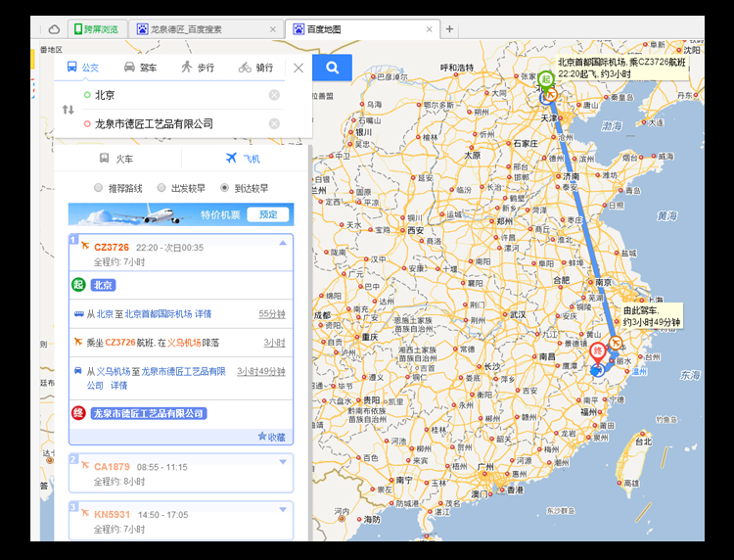Click the 由此驾车 map tooltip label
This screenshot has height=560, width=734.
652,316
